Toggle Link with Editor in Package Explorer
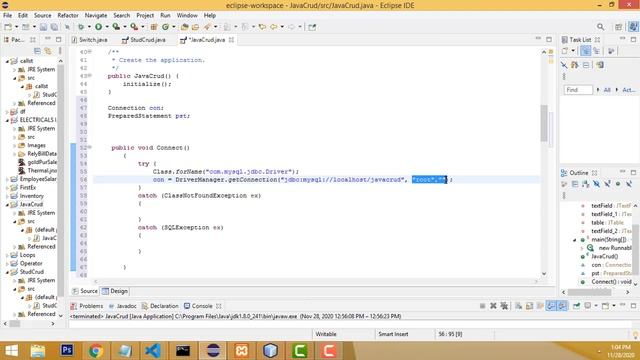This screenshot has width=640, height=360. coord(48,51)
